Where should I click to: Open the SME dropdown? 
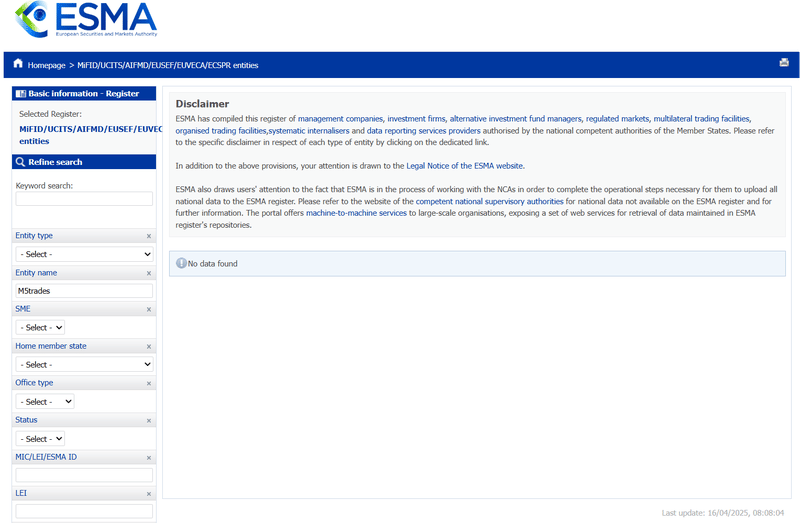(40, 328)
